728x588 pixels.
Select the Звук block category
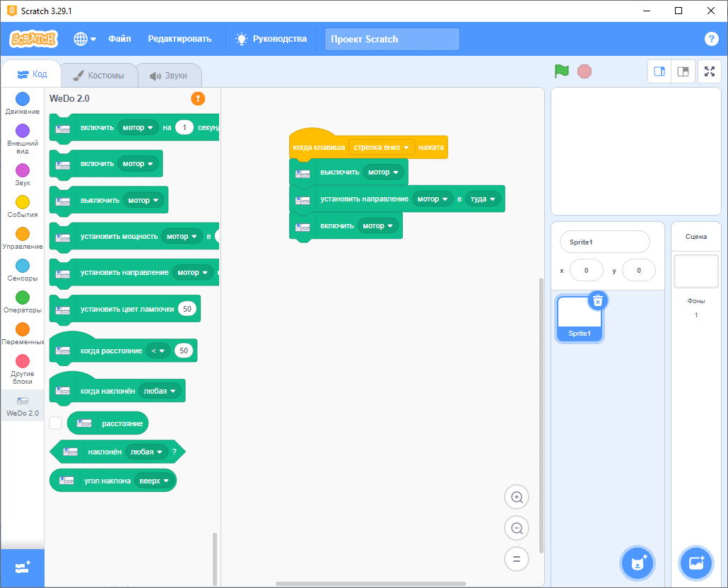23,175
